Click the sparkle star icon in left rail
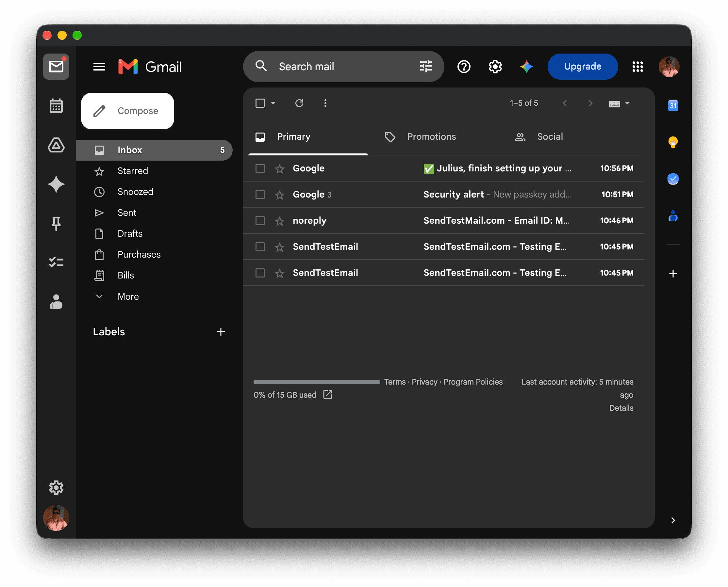728x587 pixels. (x=56, y=184)
